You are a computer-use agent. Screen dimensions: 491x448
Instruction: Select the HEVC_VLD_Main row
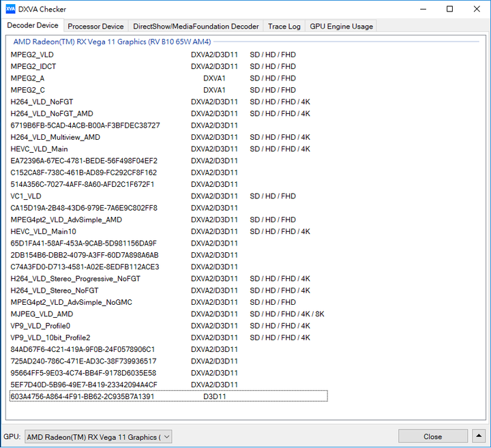[168, 149]
